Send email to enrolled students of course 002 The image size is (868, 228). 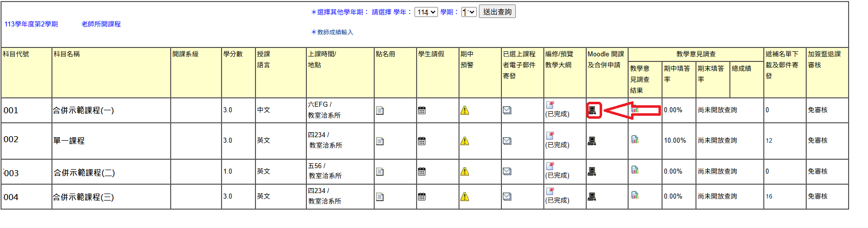(x=507, y=141)
